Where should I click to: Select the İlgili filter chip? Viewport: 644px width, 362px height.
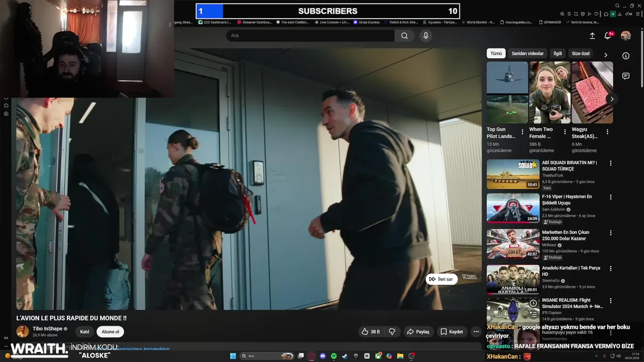[557, 53]
